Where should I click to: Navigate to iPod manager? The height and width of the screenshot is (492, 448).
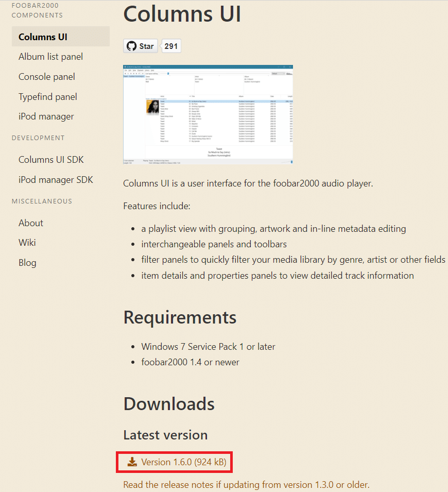(x=46, y=116)
